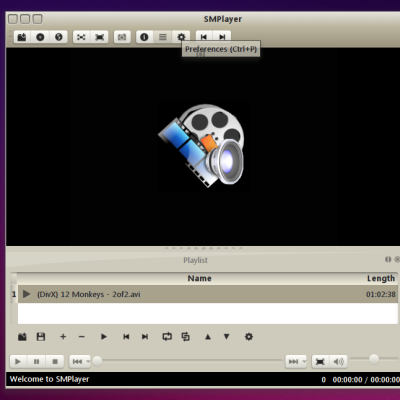Toggle playlist repeat mode
Viewport: 400px width, 400px height.
pyautogui.click(x=167, y=337)
